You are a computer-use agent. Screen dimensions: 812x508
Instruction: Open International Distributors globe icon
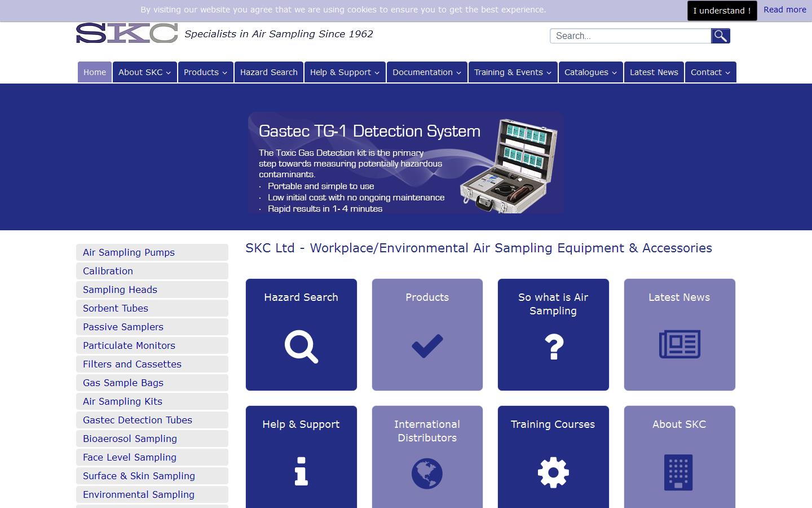coord(427,473)
